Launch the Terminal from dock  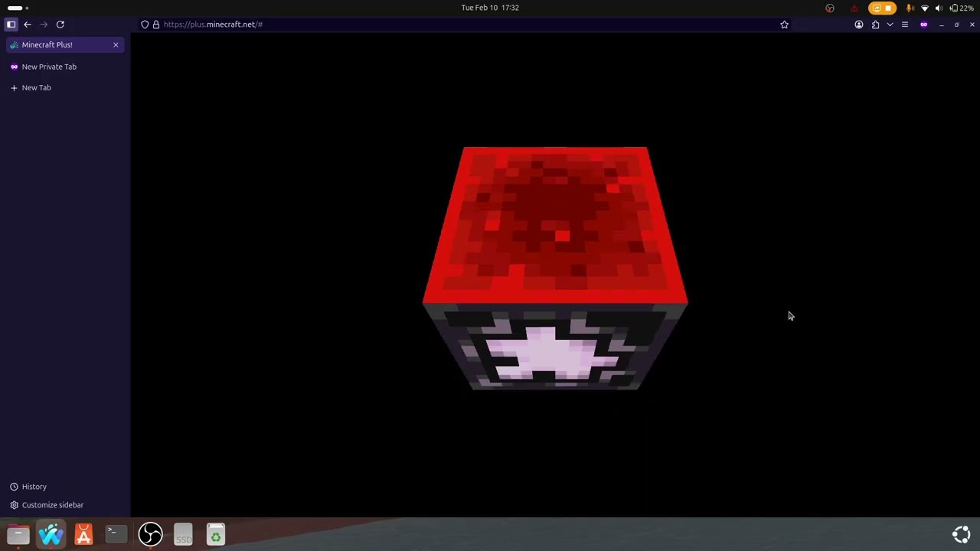(x=116, y=534)
